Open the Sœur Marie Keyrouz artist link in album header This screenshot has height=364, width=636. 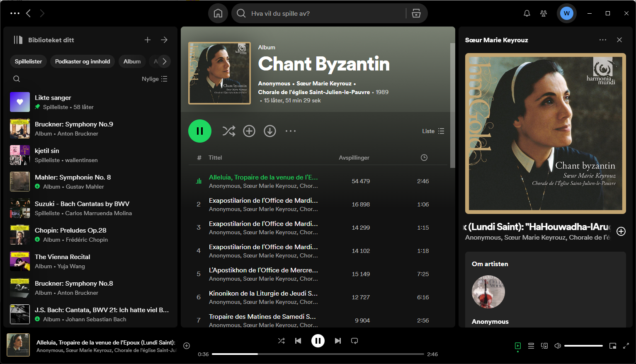[324, 83]
